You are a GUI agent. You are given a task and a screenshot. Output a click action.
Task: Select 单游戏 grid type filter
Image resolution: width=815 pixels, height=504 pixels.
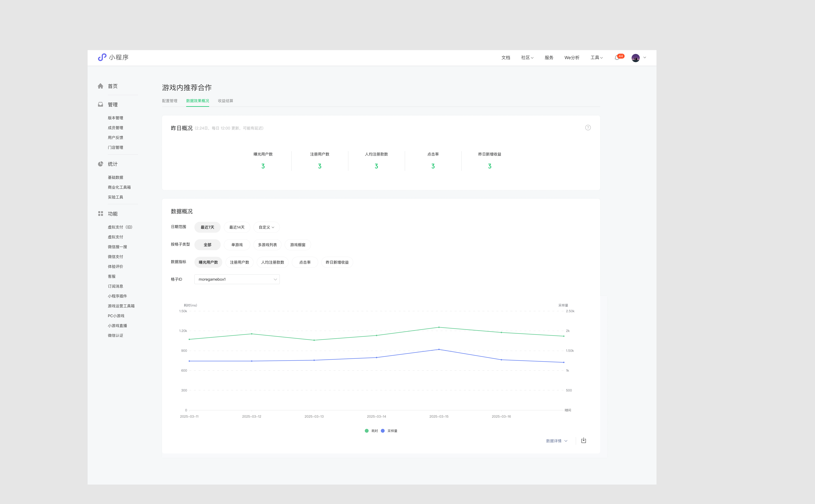click(237, 245)
